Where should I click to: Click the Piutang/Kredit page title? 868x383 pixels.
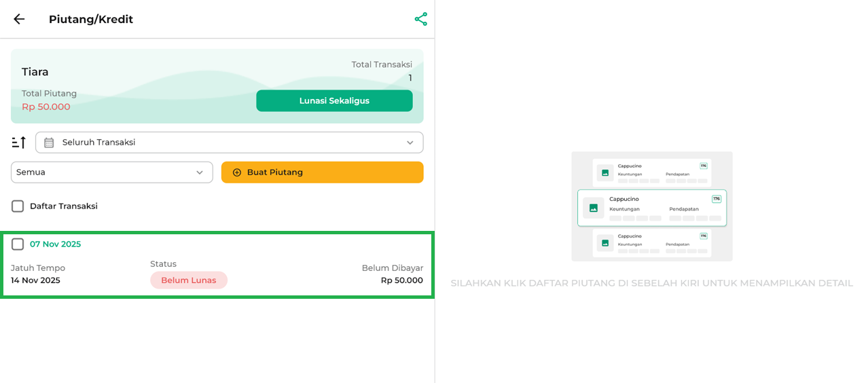[91, 19]
